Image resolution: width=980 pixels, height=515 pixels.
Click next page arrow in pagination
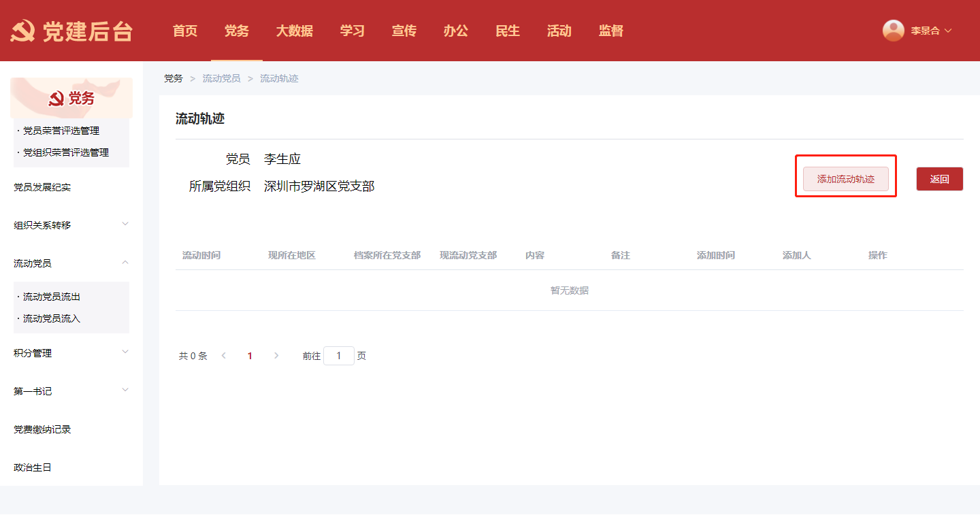(x=276, y=356)
